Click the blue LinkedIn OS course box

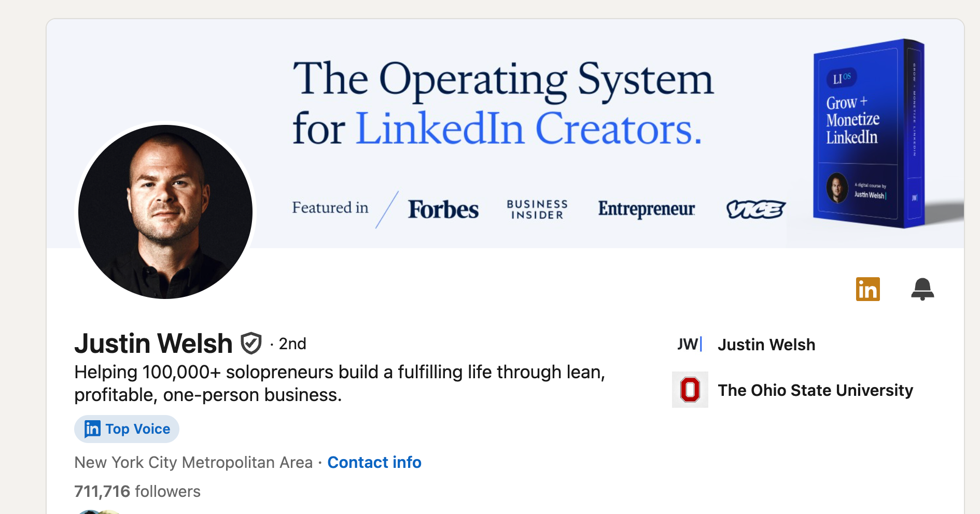[x=869, y=134]
